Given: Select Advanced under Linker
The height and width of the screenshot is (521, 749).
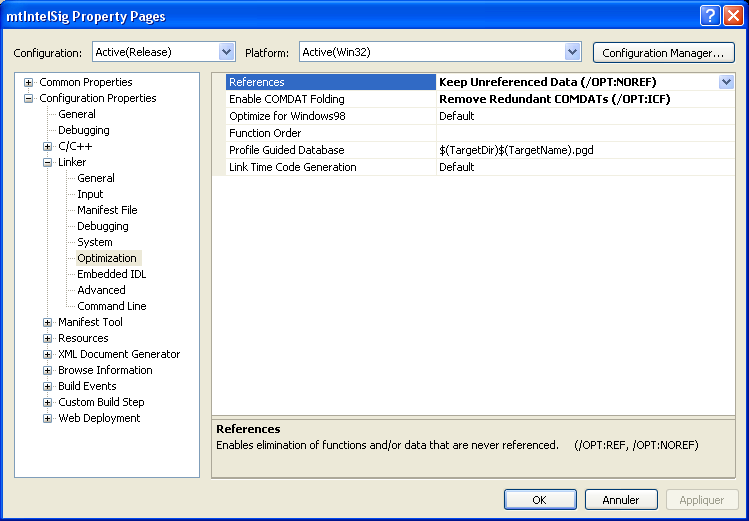Looking at the screenshot, I should point(101,290).
